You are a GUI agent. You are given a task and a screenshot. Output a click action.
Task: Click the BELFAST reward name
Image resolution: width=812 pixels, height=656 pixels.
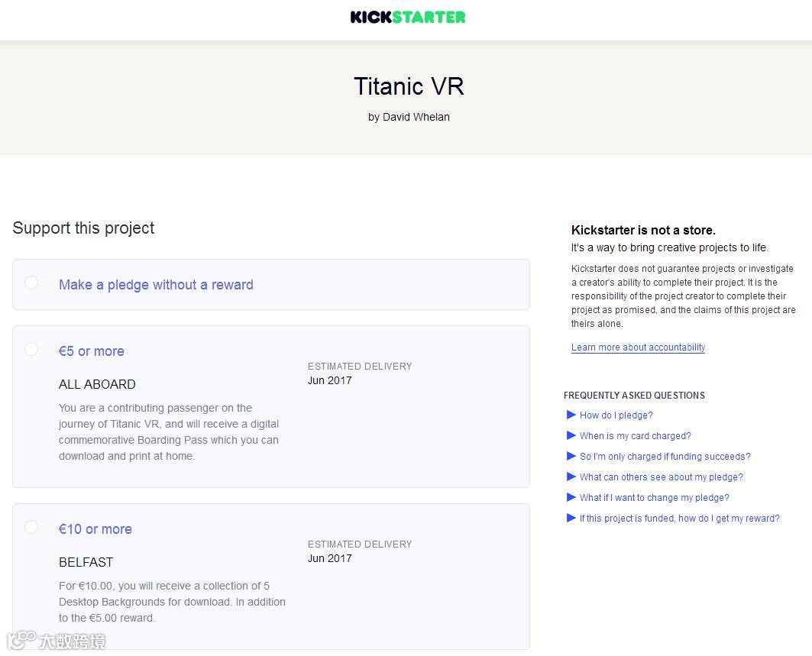pos(86,562)
